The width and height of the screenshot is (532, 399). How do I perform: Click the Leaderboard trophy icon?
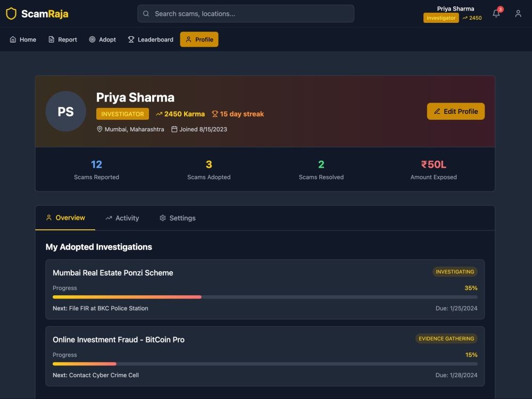pos(131,39)
